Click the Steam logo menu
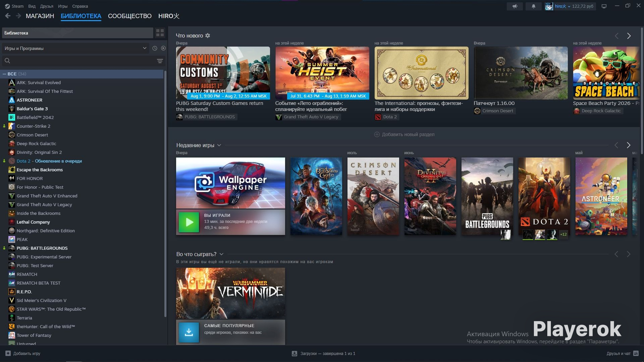644x362 pixels. coord(14,6)
